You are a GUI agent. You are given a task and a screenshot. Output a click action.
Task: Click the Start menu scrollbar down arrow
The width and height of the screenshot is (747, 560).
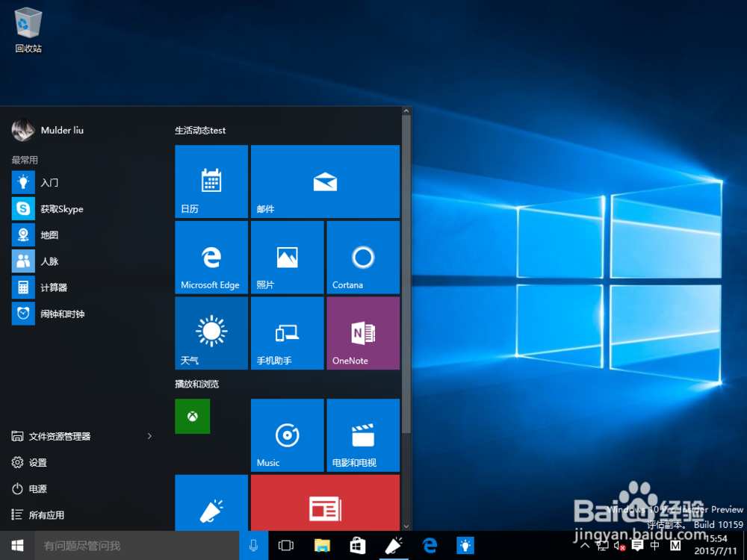406,526
